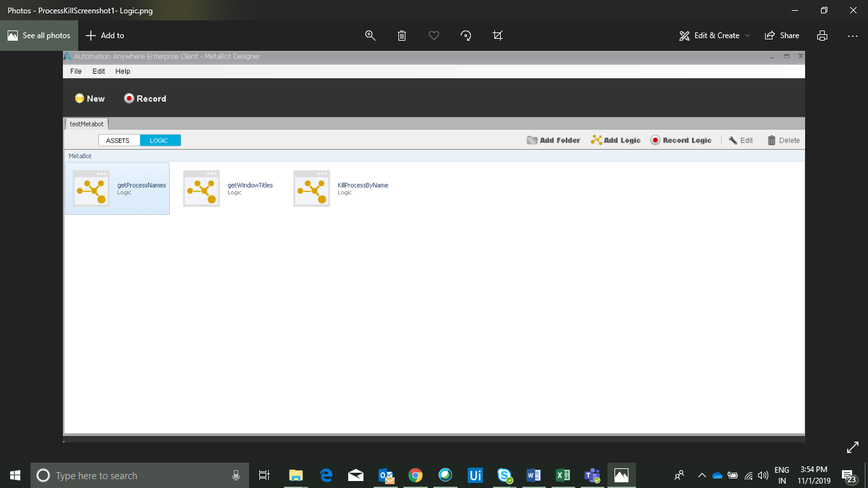Screen dimensions: 868x488
Task: Rotate the photo using rotate icon
Action: point(466,36)
